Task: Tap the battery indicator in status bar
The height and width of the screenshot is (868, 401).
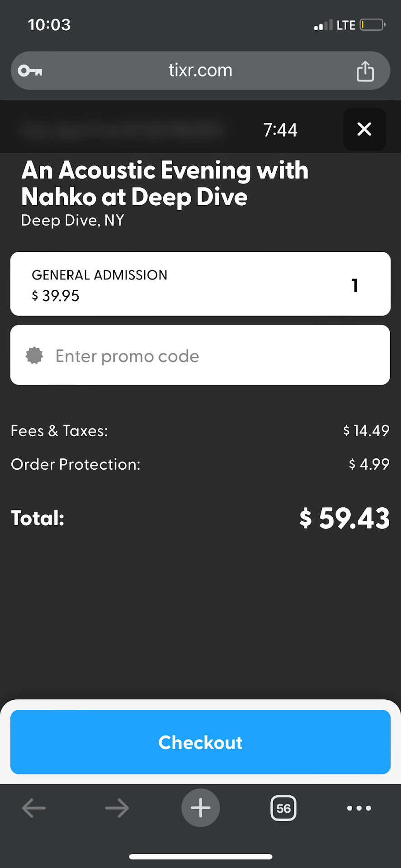Action: point(372,25)
